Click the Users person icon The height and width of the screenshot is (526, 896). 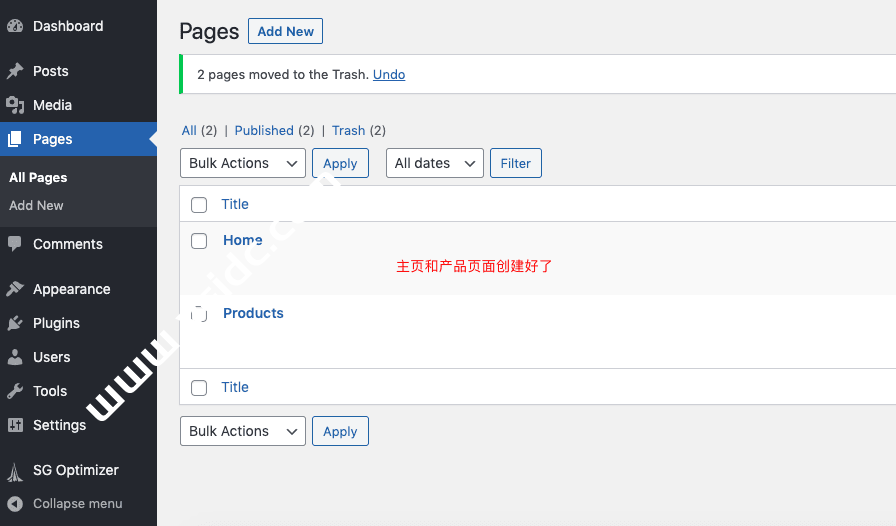(15, 357)
